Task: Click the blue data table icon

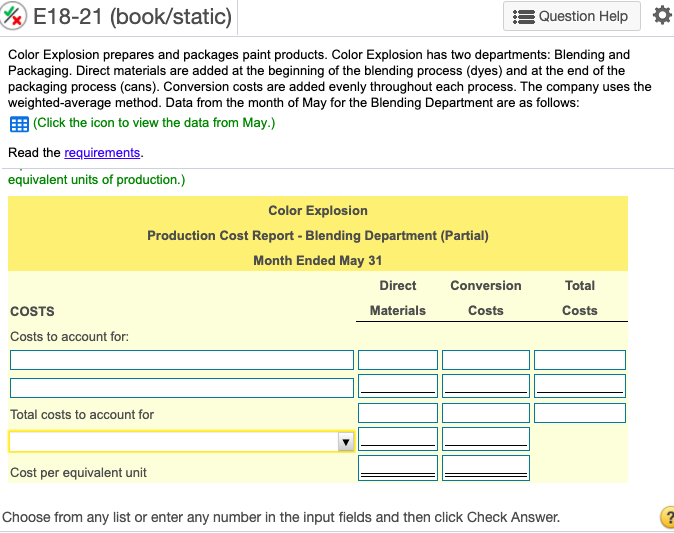Action: pos(19,124)
